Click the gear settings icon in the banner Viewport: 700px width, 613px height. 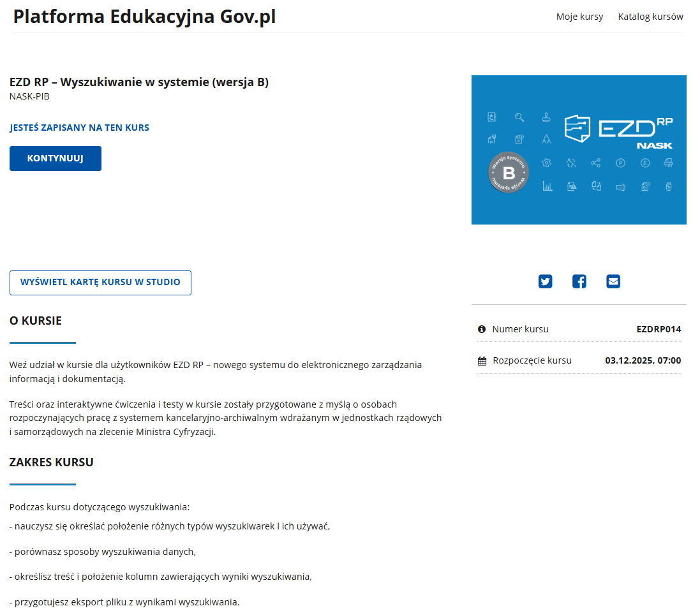(546, 163)
